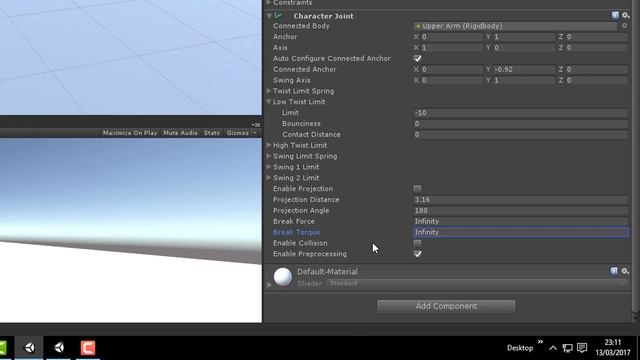Edit Axis X value field
This screenshot has width=640, height=360.
pyautogui.click(x=451, y=47)
